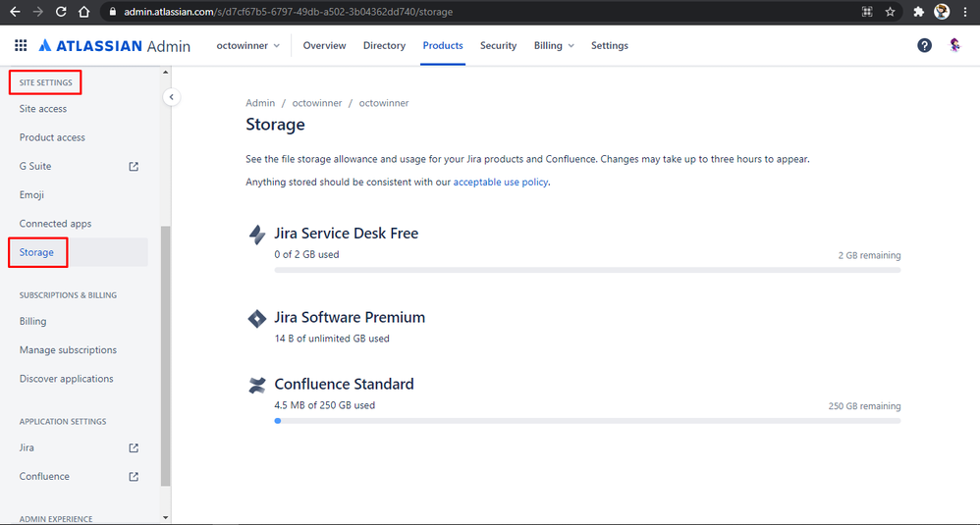Open the Chrome three-dot menu

point(965,12)
